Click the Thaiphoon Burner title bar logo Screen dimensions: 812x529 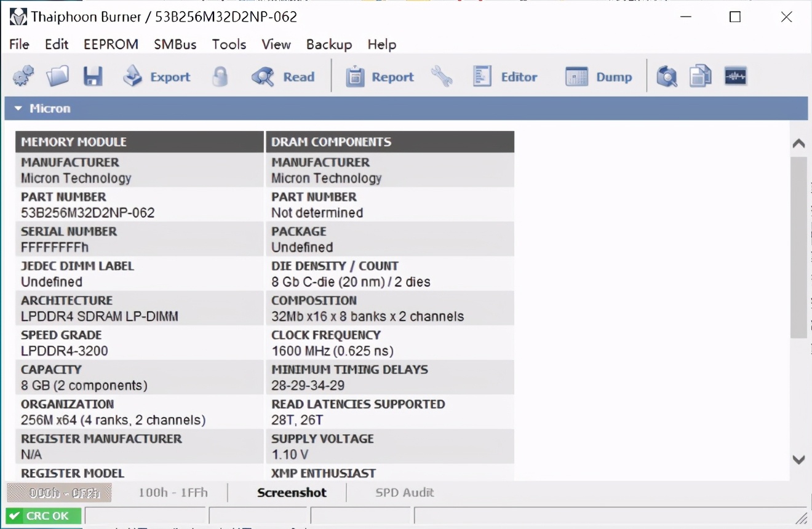[x=18, y=17]
